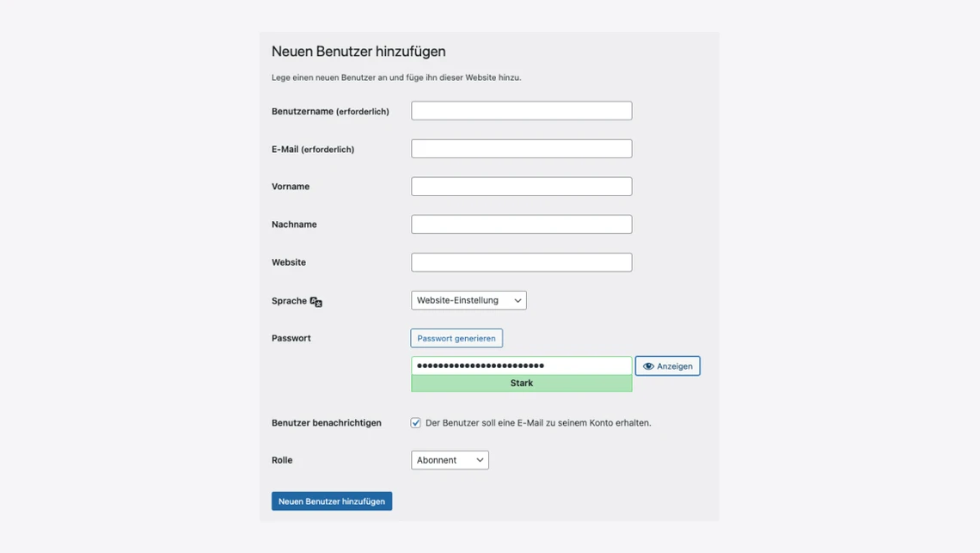Click the 'Nachname' label text
Screen dimensions: 980x553
[x=294, y=224]
